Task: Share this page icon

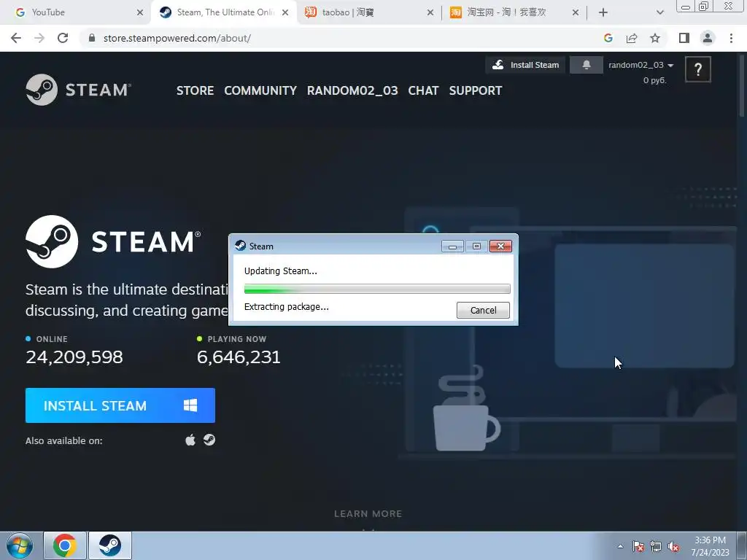Action: click(x=632, y=38)
